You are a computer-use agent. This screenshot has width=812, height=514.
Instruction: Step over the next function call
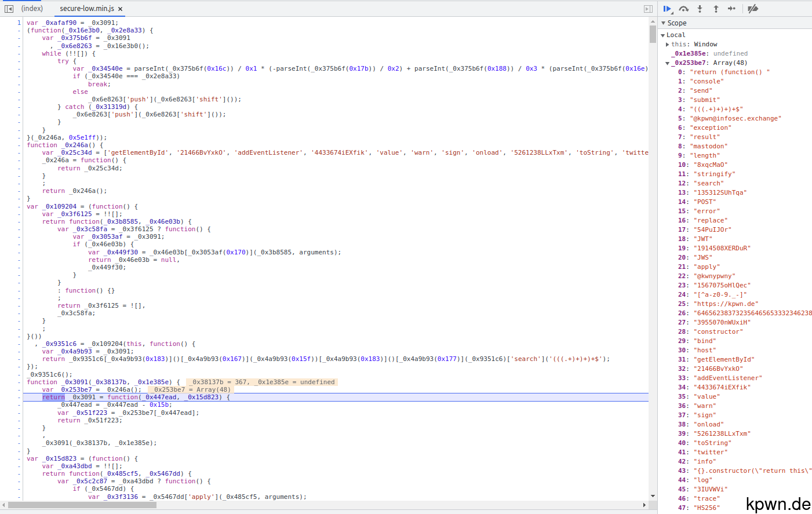(x=684, y=8)
